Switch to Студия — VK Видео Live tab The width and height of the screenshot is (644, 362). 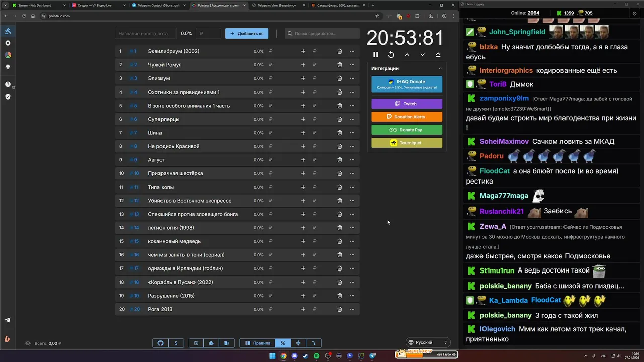99,5
